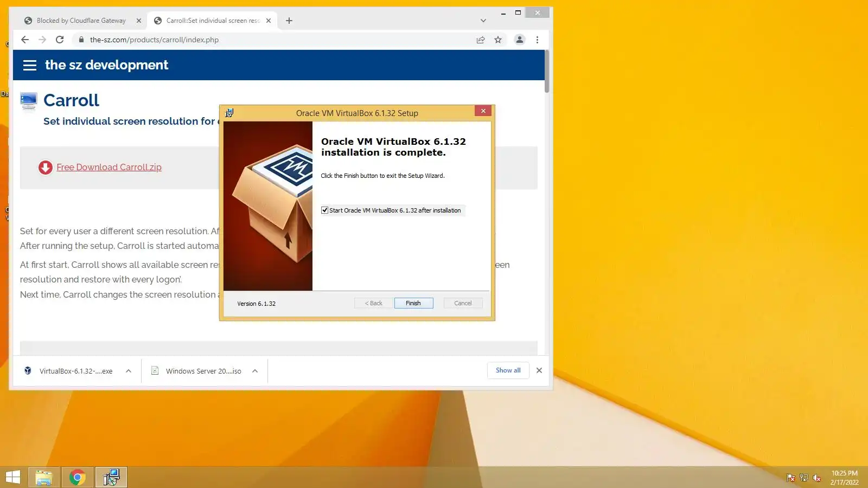Open the taskbar clock showing 10:25 PM
Image resolution: width=868 pixels, height=488 pixels.
(845, 478)
